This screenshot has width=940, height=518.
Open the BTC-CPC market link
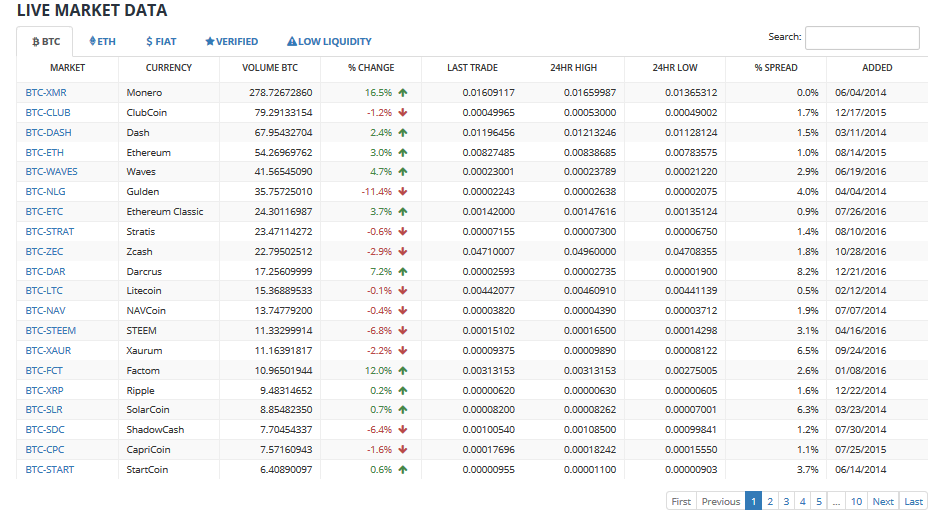pyautogui.click(x=45, y=449)
